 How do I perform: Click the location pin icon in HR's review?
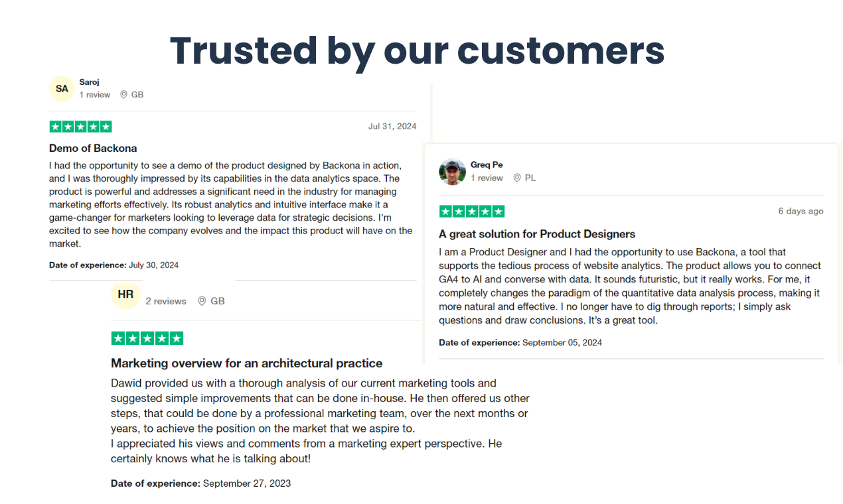point(202,301)
